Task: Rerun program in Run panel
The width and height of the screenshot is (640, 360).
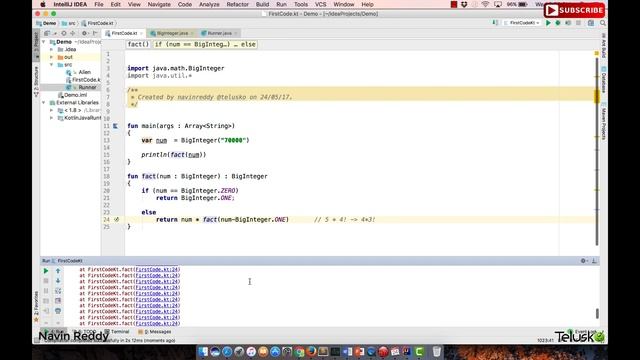Action: [x=46, y=271]
